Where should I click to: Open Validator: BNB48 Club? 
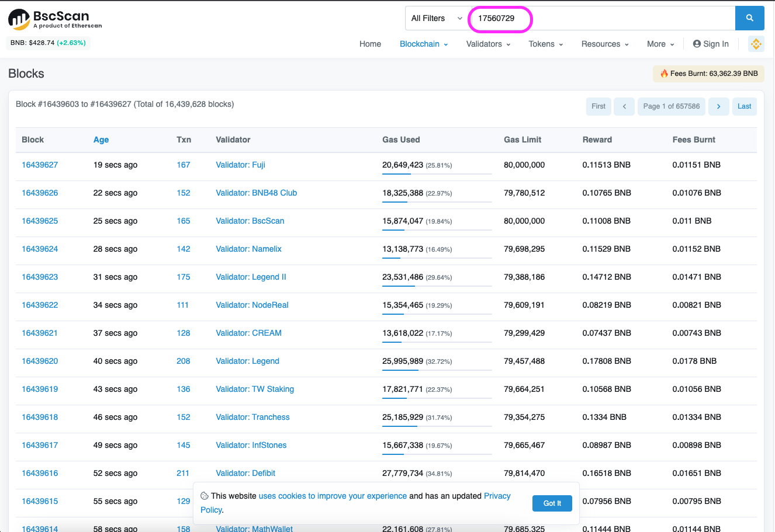click(256, 193)
